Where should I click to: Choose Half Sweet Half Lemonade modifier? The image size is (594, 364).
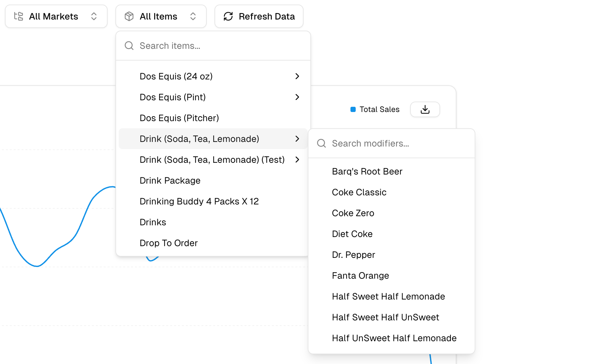(x=392, y=296)
